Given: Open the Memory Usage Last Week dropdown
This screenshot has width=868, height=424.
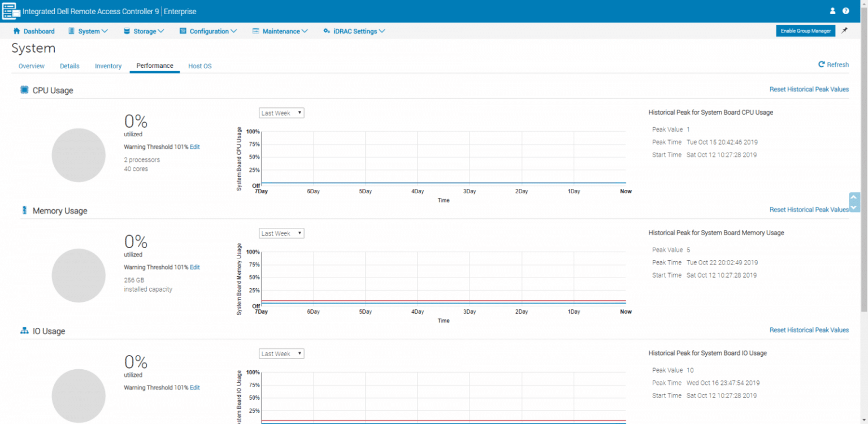Looking at the screenshot, I should [281, 233].
